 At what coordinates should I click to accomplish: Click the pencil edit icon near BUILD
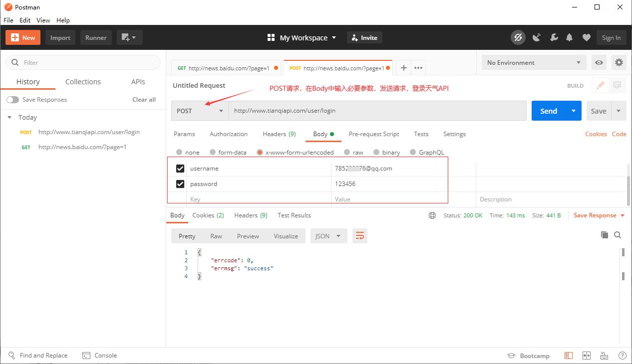click(x=601, y=85)
